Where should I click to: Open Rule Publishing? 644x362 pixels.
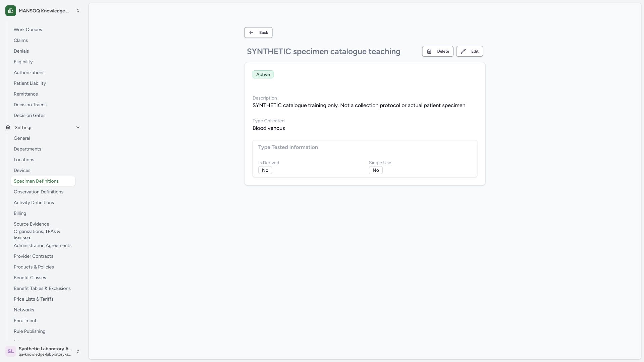[43, 331]
